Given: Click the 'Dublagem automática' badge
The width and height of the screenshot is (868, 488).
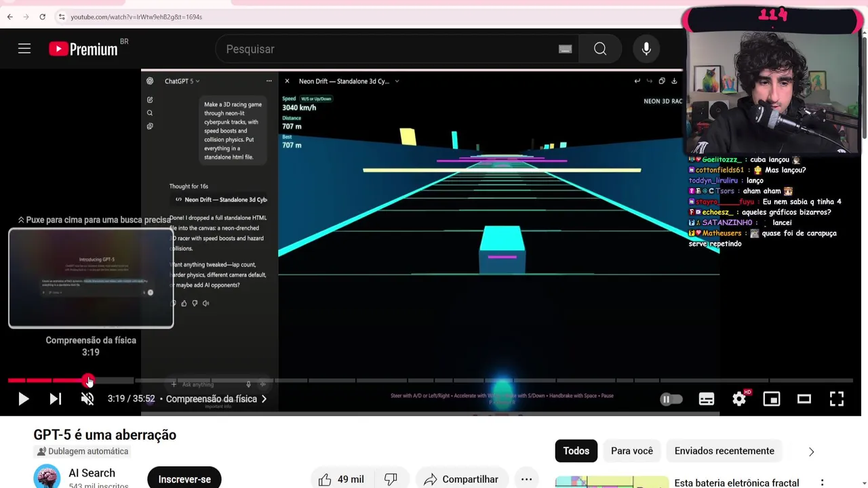Looking at the screenshot, I should [82, 451].
